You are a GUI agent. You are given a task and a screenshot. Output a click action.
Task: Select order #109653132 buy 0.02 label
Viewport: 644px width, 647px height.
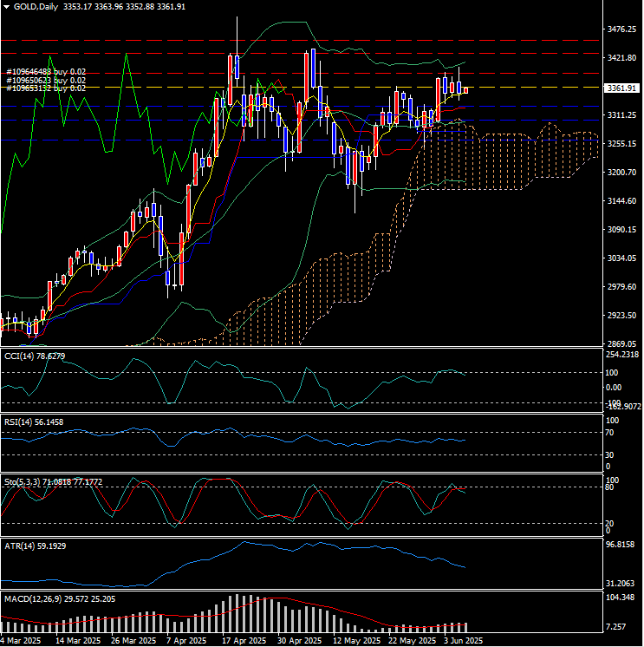tap(46, 88)
